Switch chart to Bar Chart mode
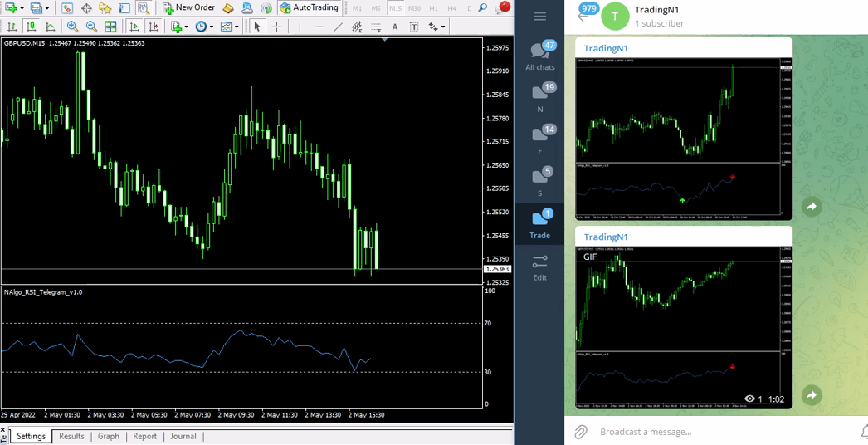The width and height of the screenshot is (868, 445). coord(12,26)
